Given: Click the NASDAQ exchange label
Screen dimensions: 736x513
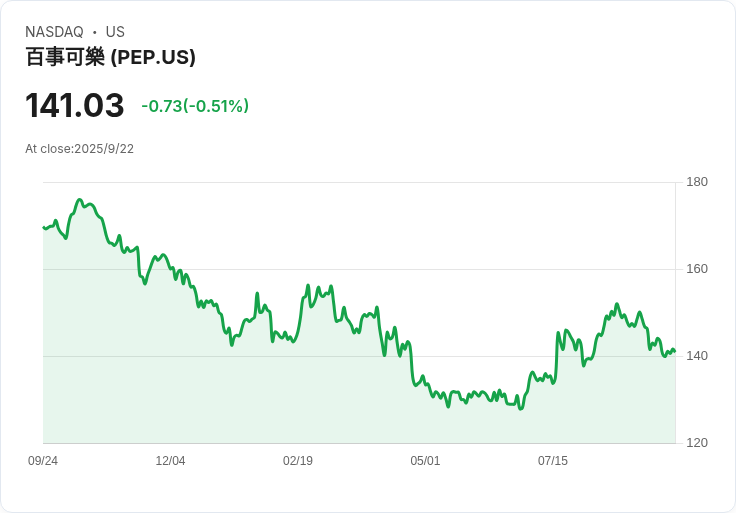Looking at the screenshot, I should pos(54,32).
